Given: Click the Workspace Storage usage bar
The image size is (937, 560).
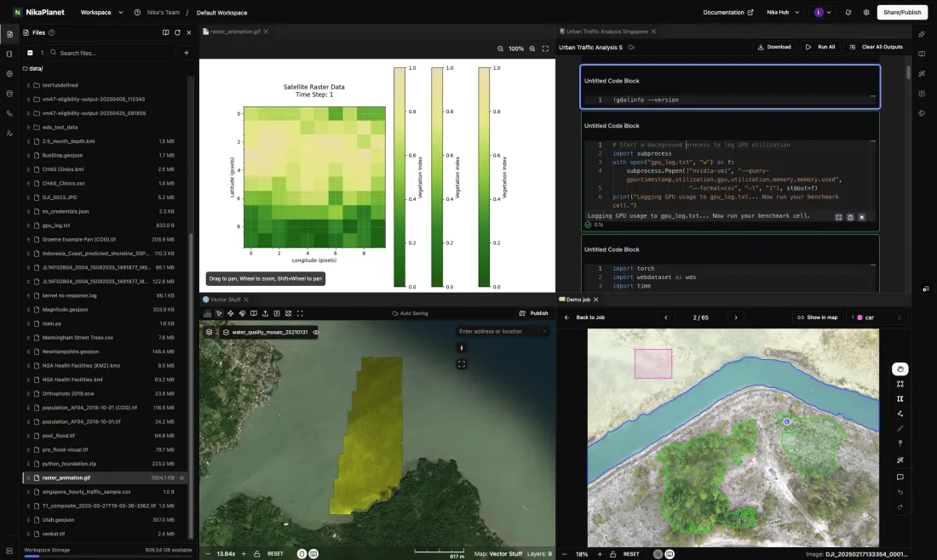Looking at the screenshot, I should pyautogui.click(x=107, y=557).
